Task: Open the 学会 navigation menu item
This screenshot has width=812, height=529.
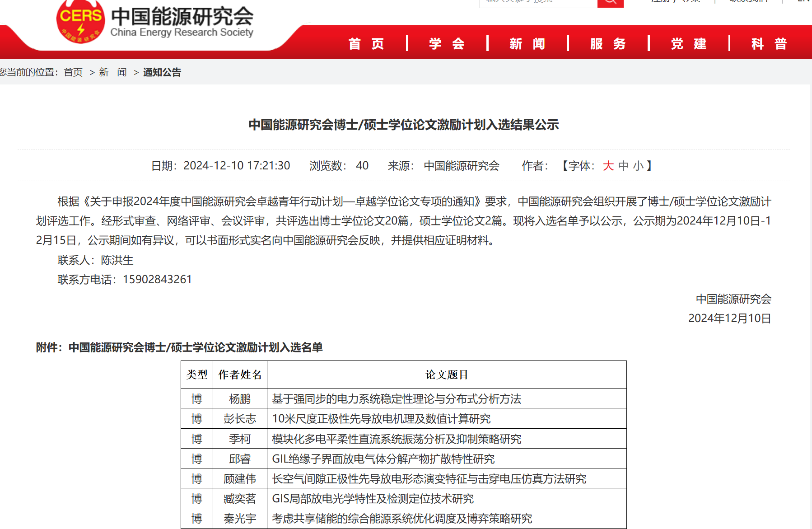Action: [x=447, y=44]
